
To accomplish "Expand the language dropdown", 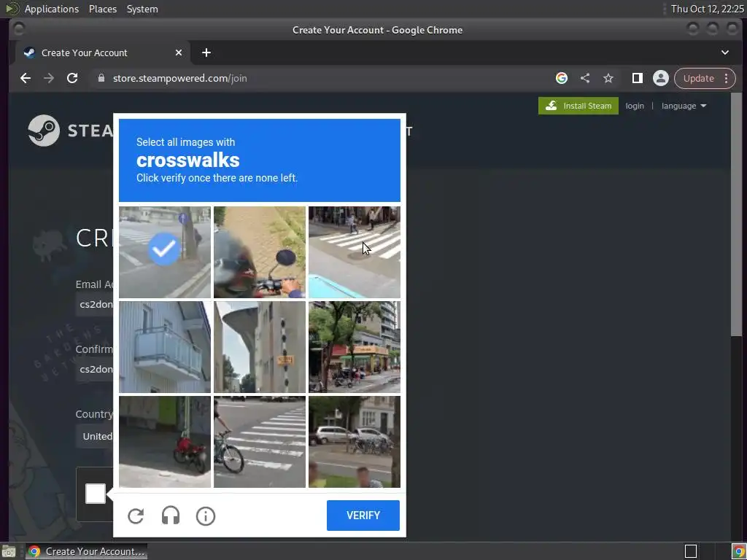I will [684, 106].
